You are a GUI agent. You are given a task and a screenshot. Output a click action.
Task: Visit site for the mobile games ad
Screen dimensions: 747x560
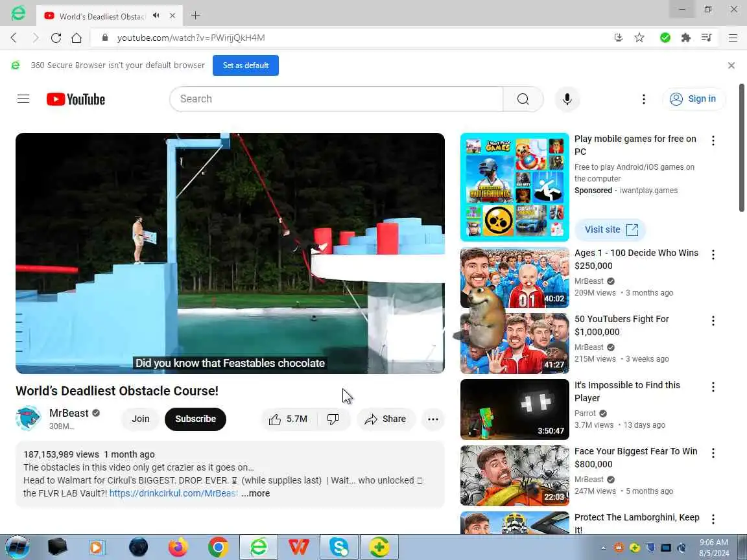610,229
